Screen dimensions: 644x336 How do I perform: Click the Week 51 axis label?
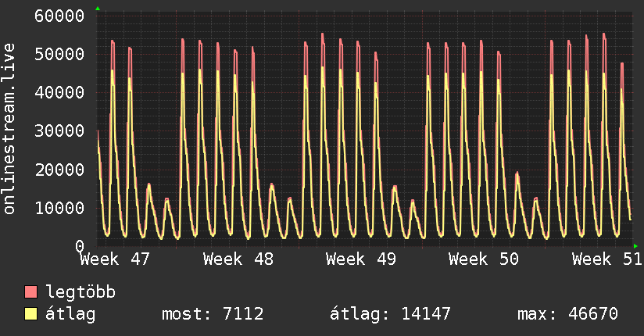pyautogui.click(x=607, y=259)
